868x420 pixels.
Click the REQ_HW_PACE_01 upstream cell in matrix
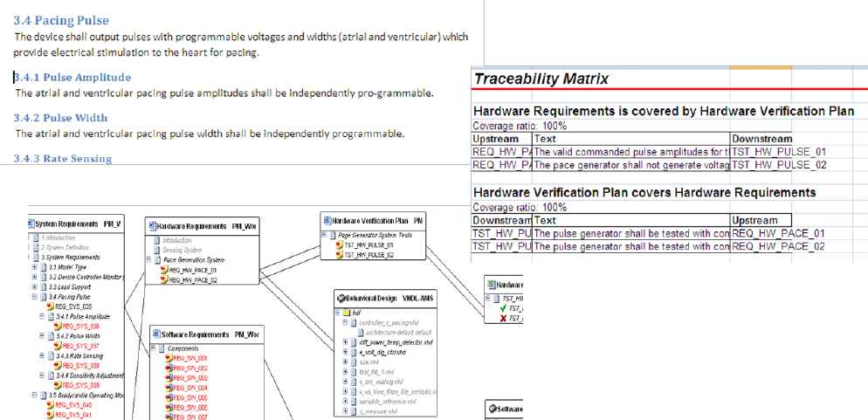point(761,233)
